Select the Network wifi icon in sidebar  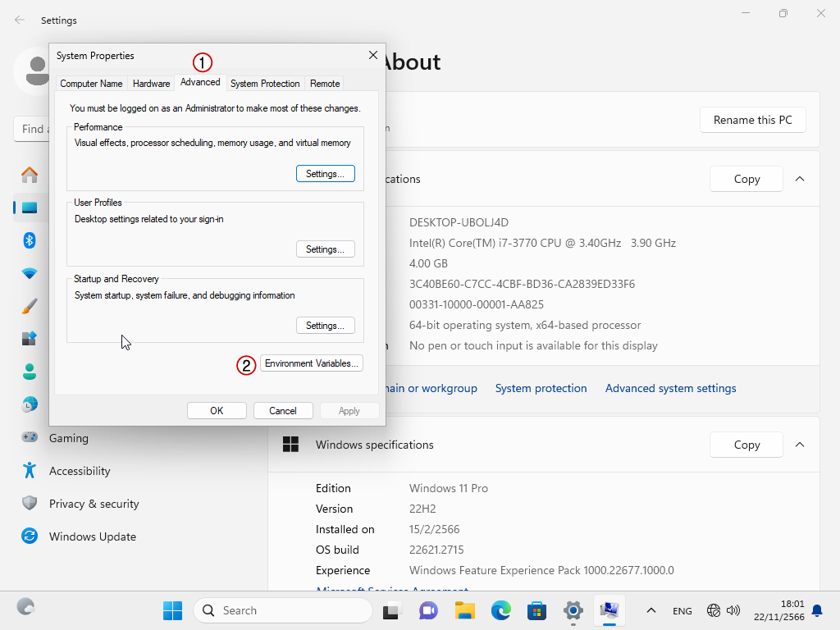pyautogui.click(x=30, y=273)
